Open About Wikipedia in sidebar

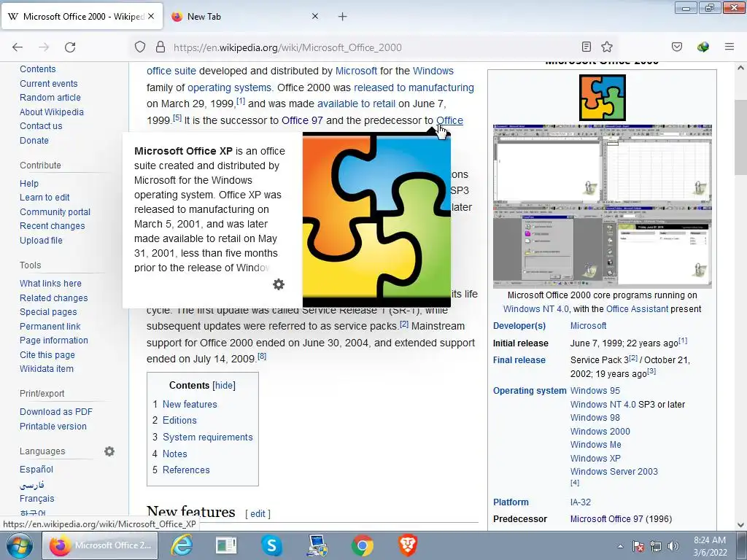pyautogui.click(x=52, y=112)
